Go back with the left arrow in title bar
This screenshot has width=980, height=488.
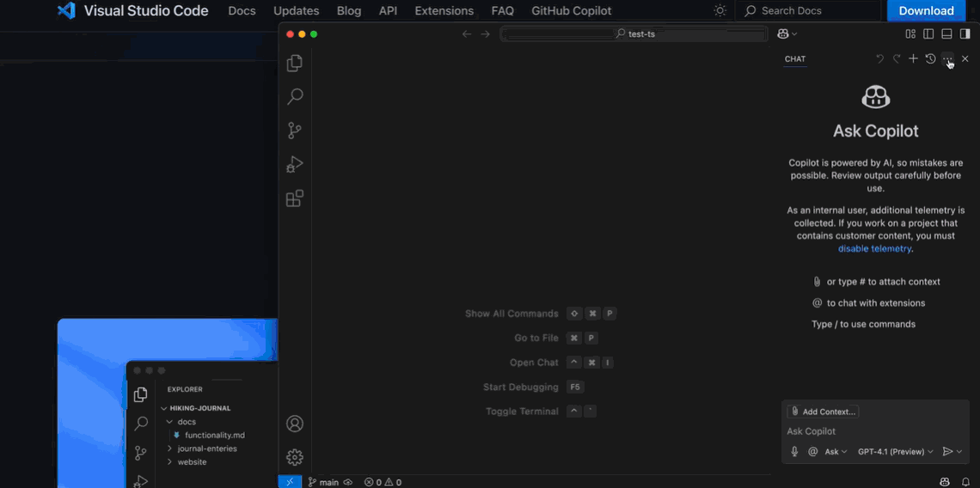pyautogui.click(x=466, y=34)
